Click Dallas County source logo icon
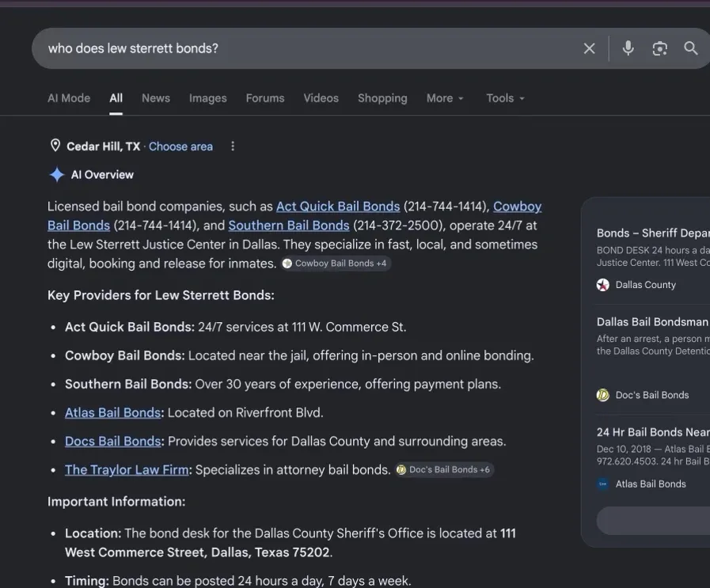The image size is (710, 588). click(602, 285)
